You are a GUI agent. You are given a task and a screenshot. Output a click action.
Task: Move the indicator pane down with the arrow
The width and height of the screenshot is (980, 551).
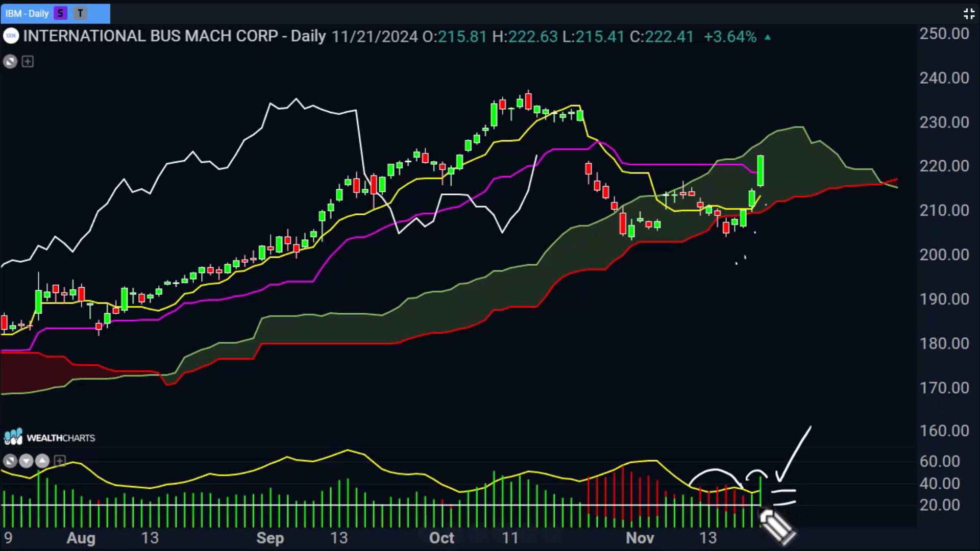click(x=26, y=461)
